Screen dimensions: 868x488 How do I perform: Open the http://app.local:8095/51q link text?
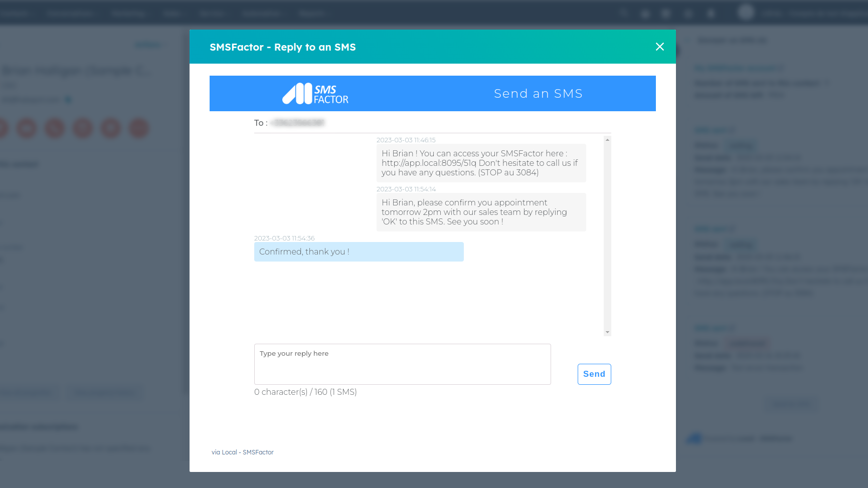429,163
